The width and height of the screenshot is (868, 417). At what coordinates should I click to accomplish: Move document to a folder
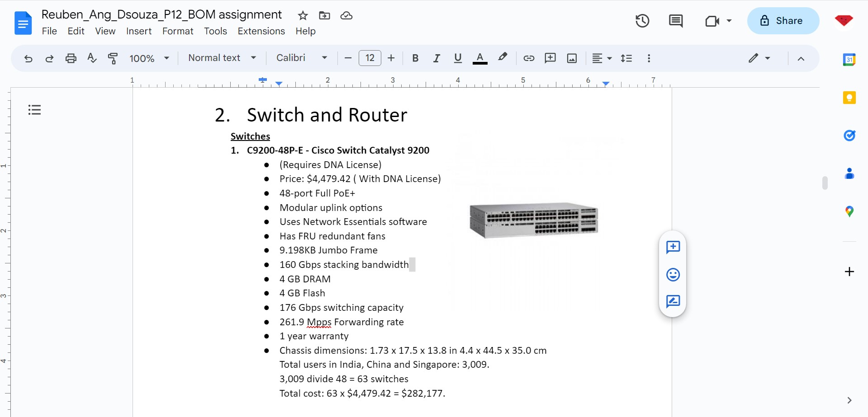324,16
